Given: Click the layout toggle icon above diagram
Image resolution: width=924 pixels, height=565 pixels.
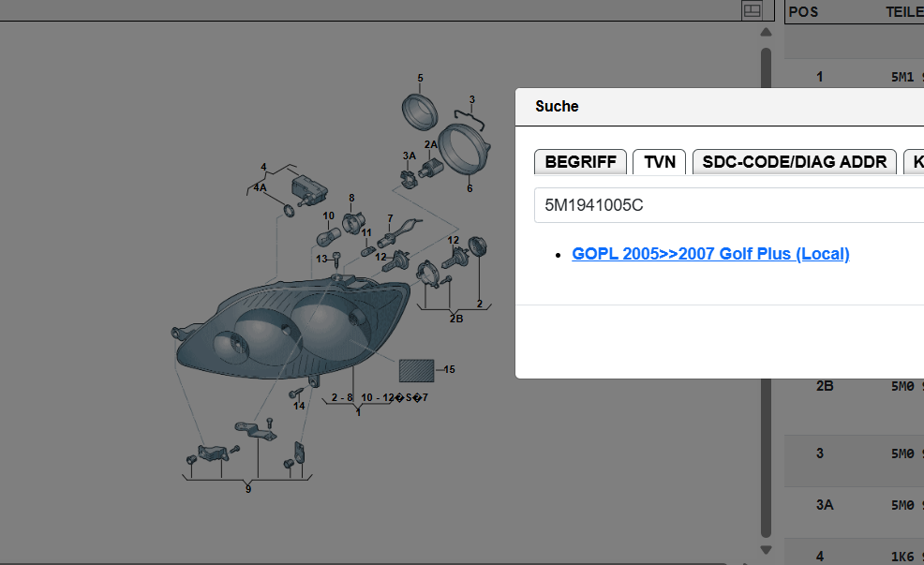Looking at the screenshot, I should [752, 10].
